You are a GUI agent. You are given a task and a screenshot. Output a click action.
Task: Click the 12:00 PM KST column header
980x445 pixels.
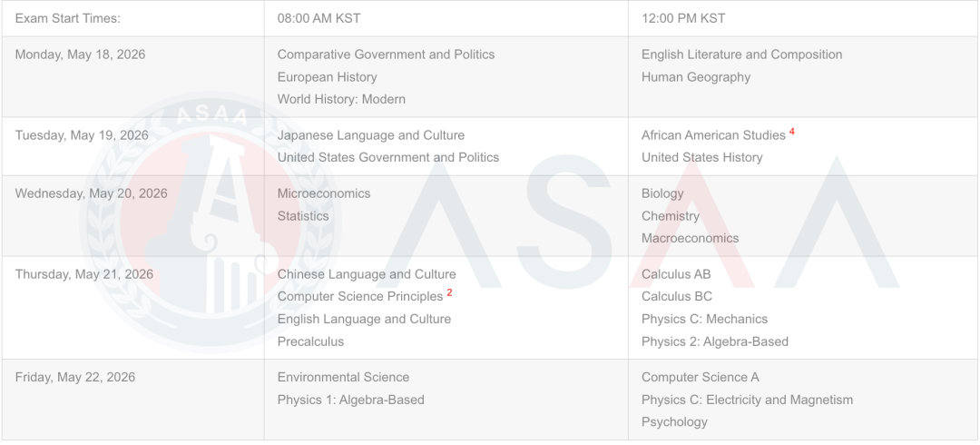click(x=683, y=18)
